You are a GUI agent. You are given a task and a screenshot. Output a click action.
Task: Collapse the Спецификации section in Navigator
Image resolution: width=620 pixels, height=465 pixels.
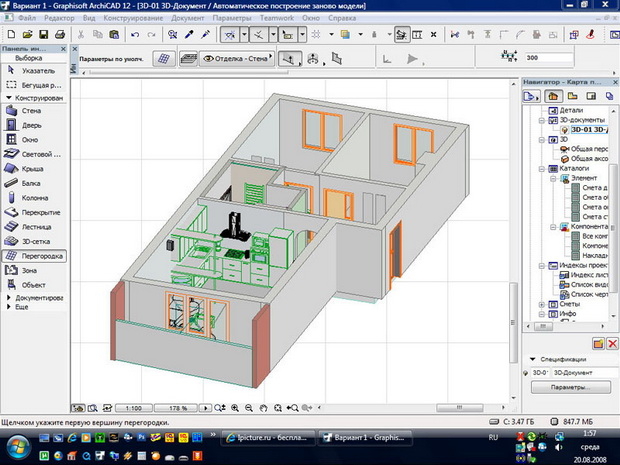[532, 359]
